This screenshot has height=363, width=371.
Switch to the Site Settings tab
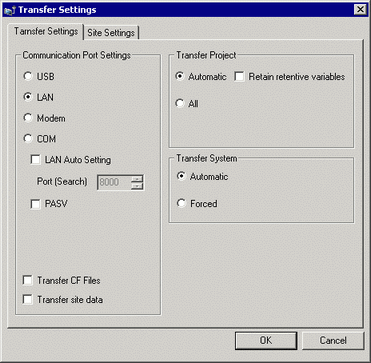tap(111, 33)
